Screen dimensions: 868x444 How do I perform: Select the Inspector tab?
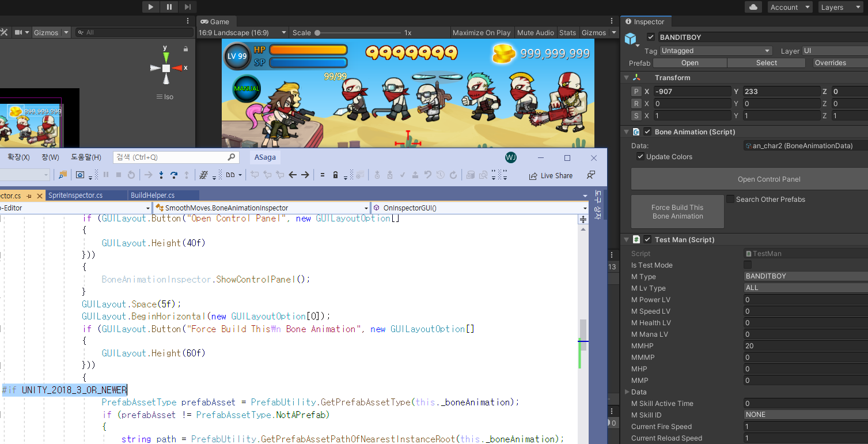coord(645,22)
